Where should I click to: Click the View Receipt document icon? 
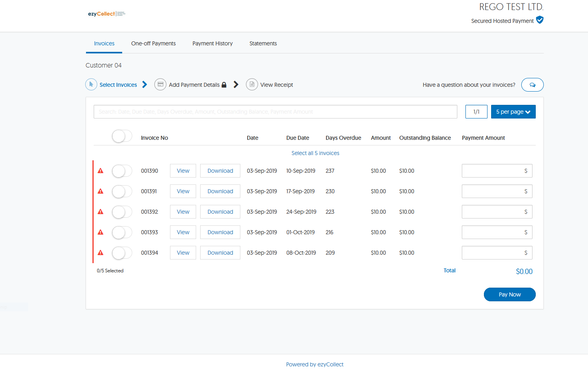pyautogui.click(x=252, y=84)
